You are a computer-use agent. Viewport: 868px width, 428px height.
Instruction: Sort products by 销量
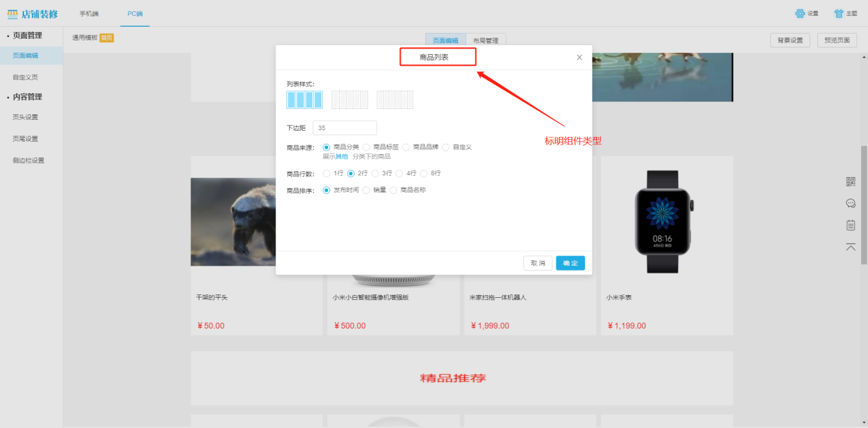pyautogui.click(x=366, y=190)
